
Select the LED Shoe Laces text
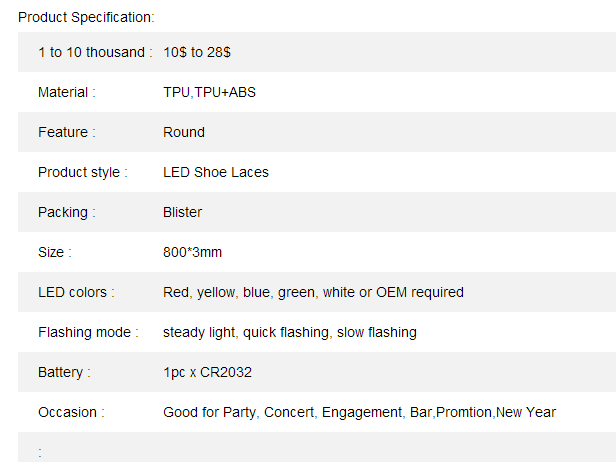(216, 172)
